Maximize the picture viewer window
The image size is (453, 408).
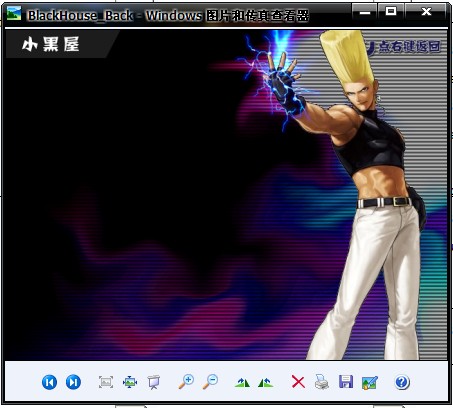point(391,12)
